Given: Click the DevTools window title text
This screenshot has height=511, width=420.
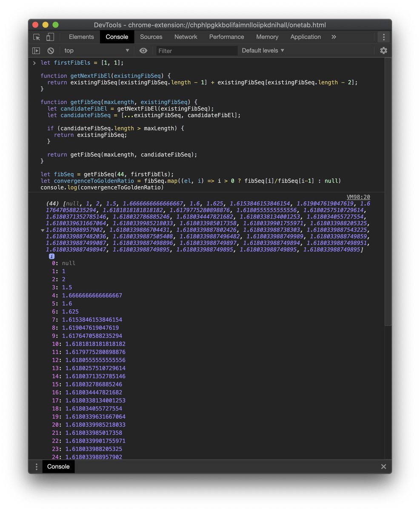Looking at the screenshot, I should pos(210,25).
